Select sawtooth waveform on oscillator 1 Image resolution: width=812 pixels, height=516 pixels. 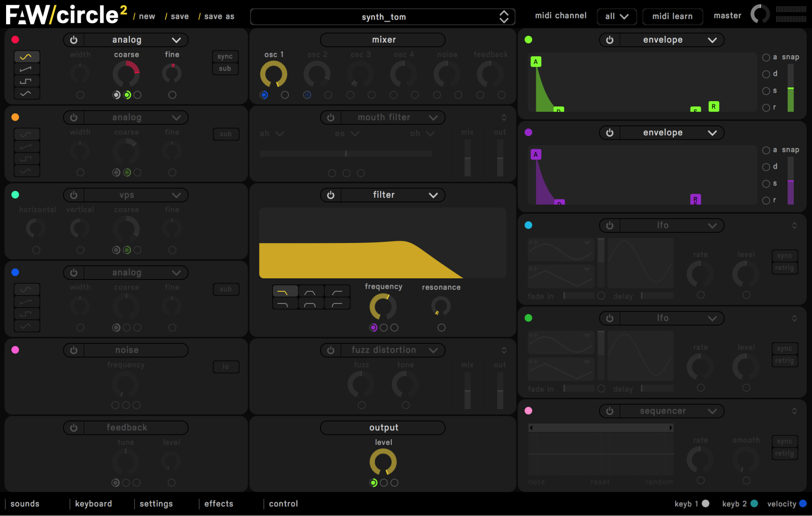tap(27, 69)
